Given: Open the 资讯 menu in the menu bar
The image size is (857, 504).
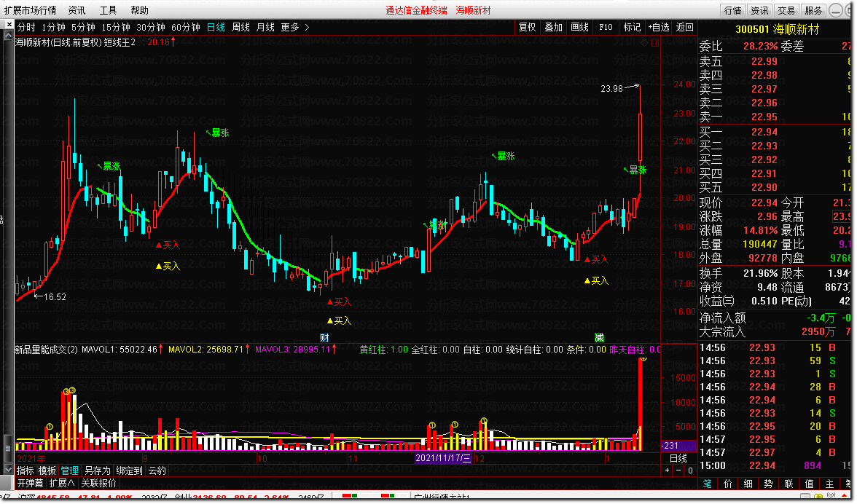Looking at the screenshot, I should tap(77, 9).
